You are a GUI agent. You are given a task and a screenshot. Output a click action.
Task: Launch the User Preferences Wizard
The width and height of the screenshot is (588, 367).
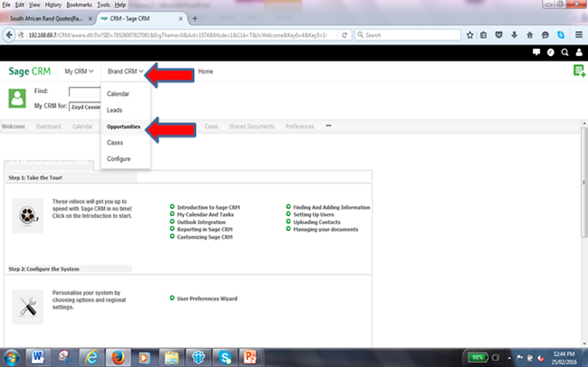coord(207,299)
